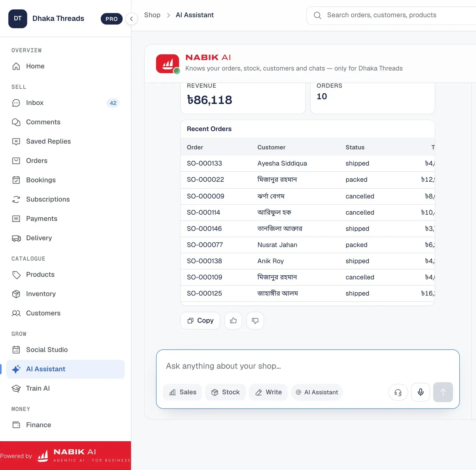The width and height of the screenshot is (476, 470).
Task: Click the headset voice-call button
Action: [x=398, y=392]
